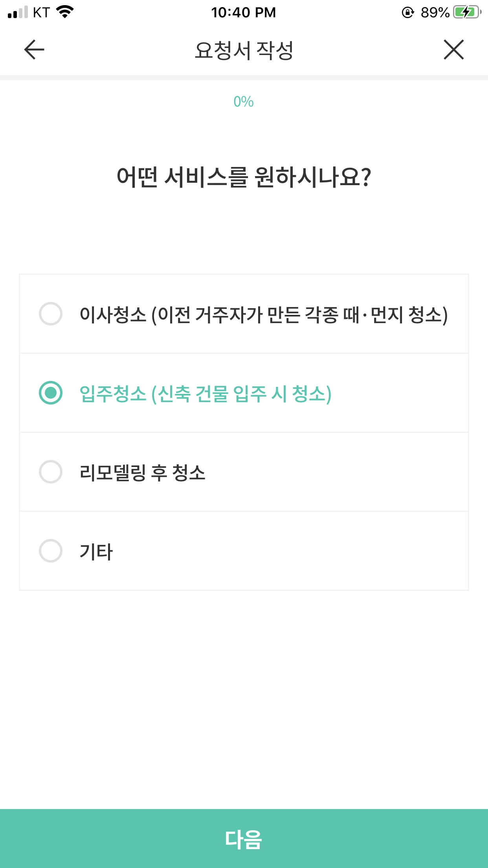
Task: Tap the 기타 option label
Action: [x=96, y=552]
